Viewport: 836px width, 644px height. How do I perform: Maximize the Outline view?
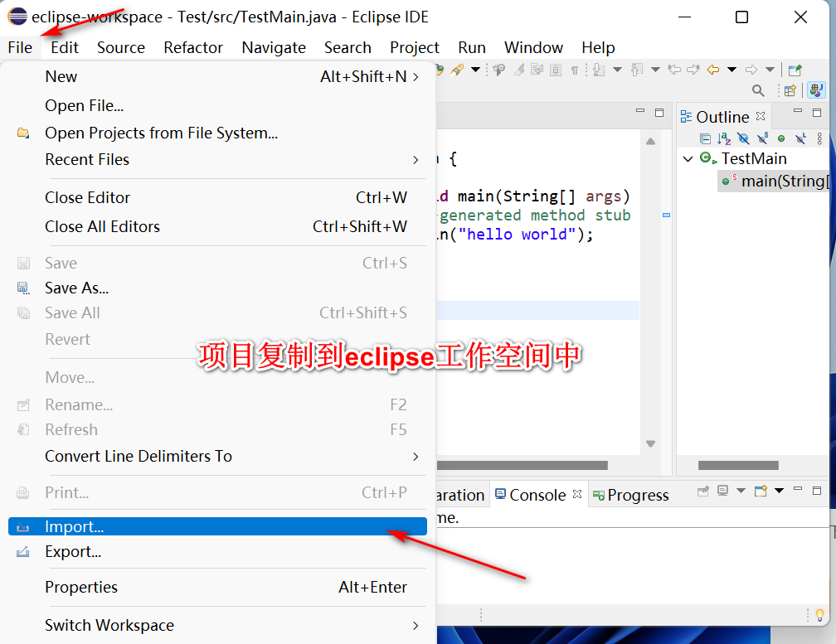tap(817, 113)
